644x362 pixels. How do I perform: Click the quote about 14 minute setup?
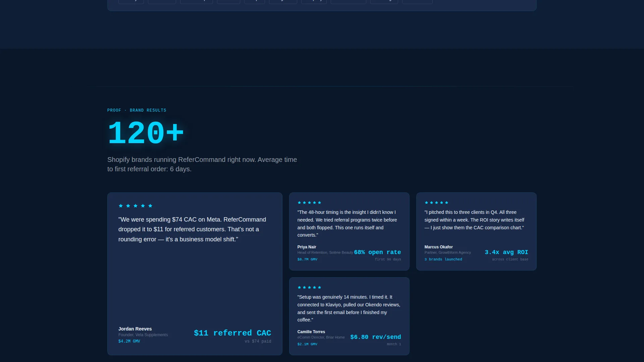(x=349, y=308)
